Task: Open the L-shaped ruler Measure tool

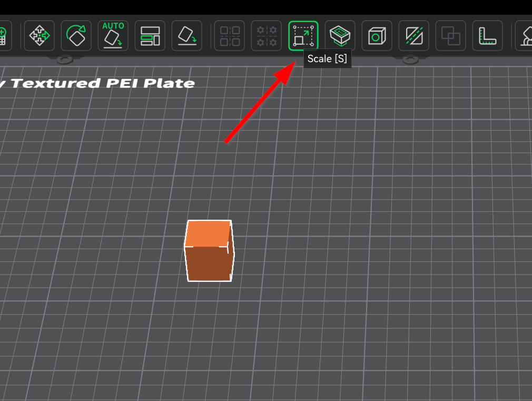Action: pos(488,36)
